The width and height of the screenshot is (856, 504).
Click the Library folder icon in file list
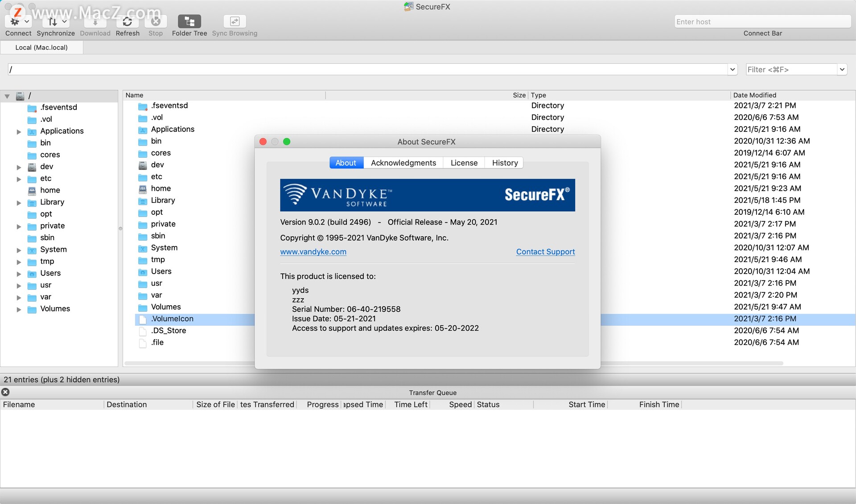tap(143, 201)
